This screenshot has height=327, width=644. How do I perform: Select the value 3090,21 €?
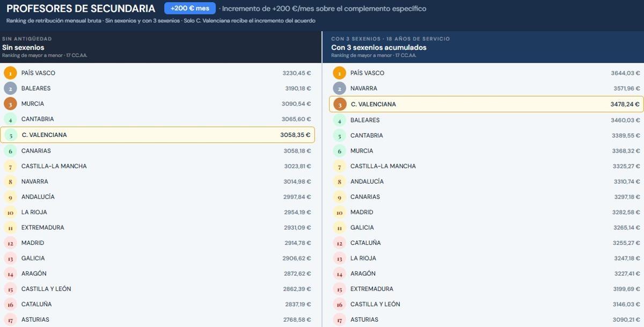click(626, 320)
